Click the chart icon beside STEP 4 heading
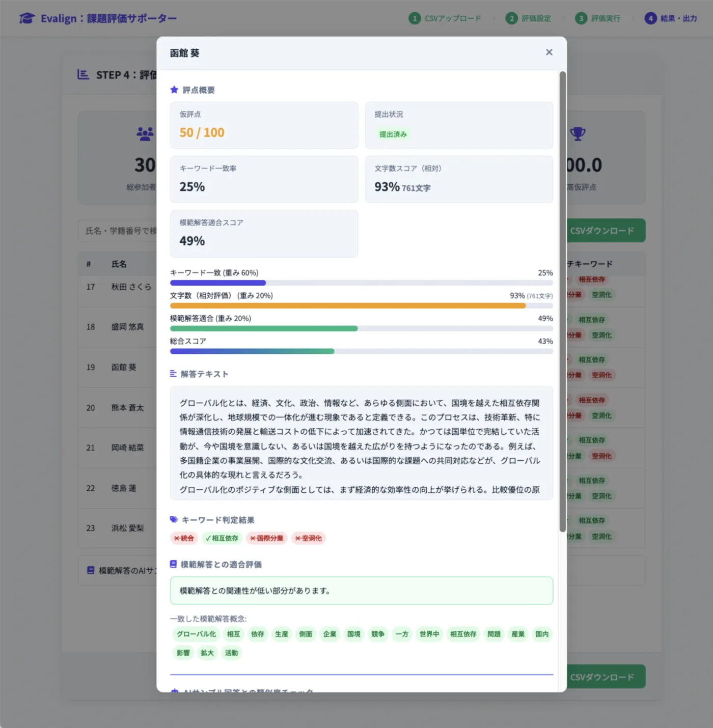Viewport: 713px width, 728px height. click(83, 75)
